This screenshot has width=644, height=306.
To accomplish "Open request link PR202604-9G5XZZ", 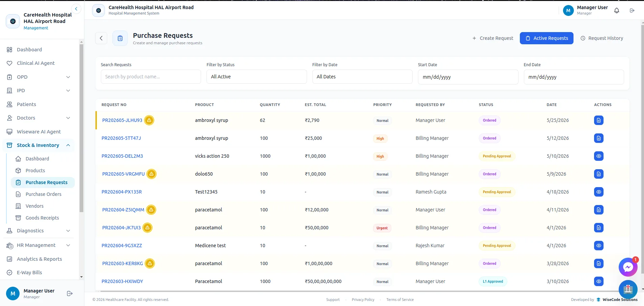I will (122, 246).
